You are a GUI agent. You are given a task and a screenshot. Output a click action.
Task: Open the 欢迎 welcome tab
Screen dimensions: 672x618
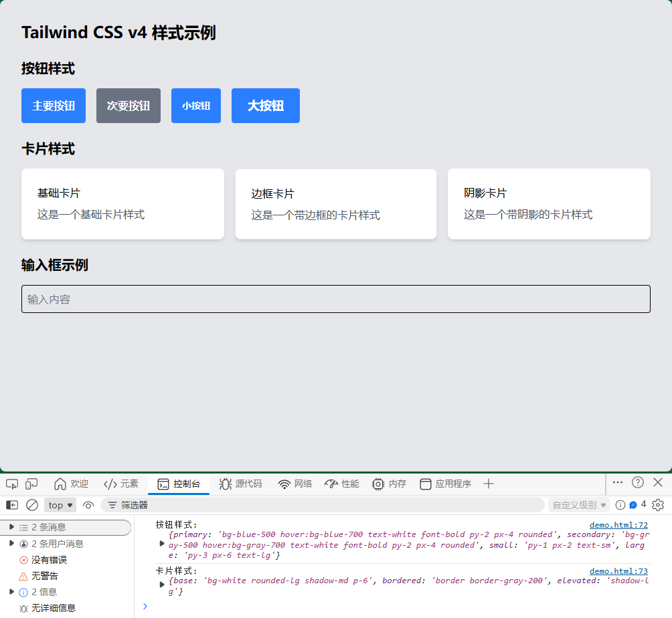point(71,484)
